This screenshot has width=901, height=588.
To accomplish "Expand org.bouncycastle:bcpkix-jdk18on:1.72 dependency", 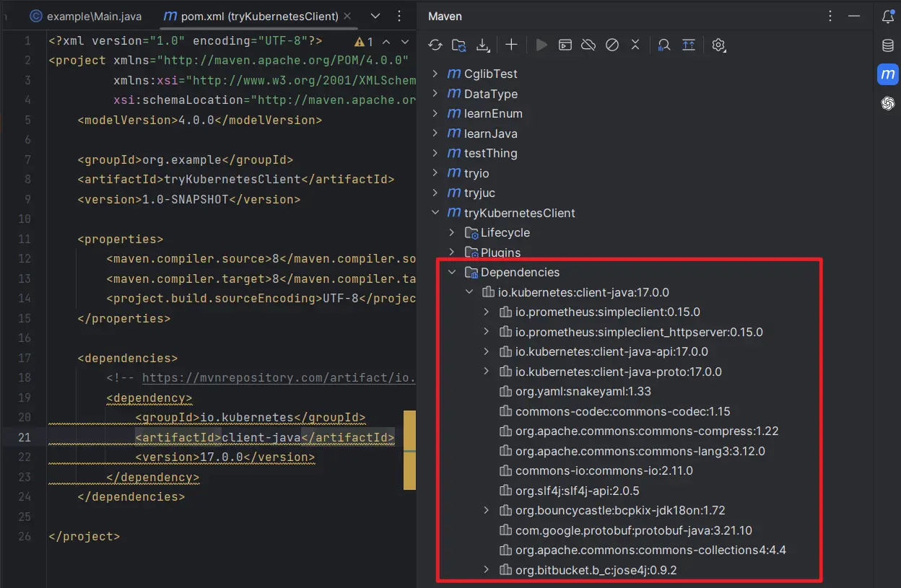I will pos(487,510).
